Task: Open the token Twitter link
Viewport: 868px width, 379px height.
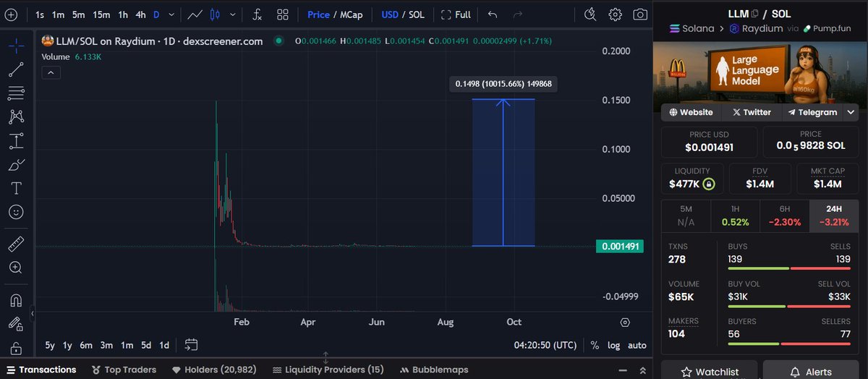Action: tap(752, 112)
